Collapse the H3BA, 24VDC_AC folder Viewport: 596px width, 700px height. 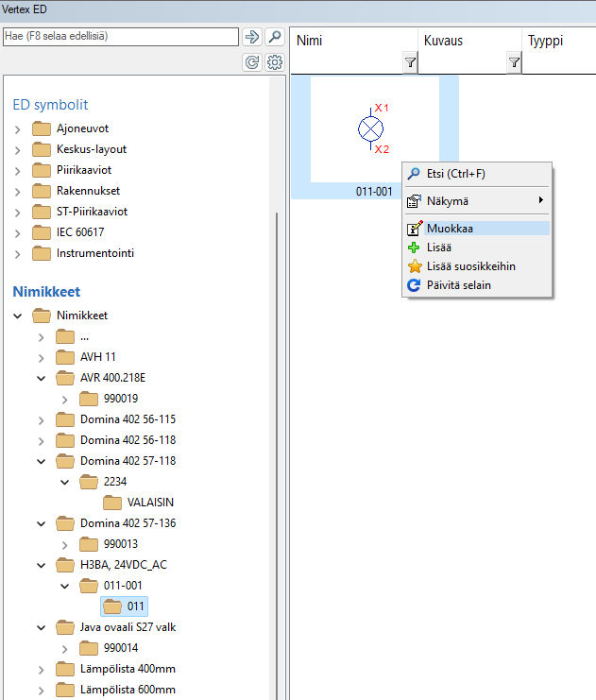click(42, 565)
